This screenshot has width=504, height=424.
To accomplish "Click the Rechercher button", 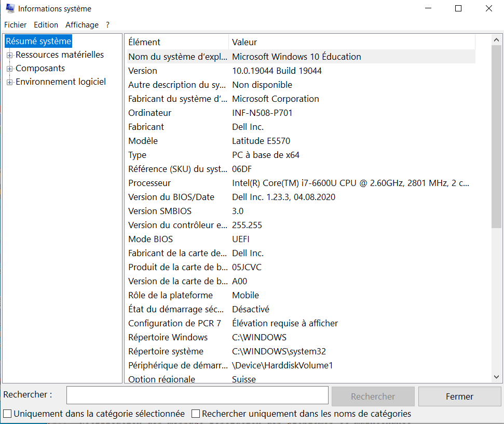I will point(373,396).
